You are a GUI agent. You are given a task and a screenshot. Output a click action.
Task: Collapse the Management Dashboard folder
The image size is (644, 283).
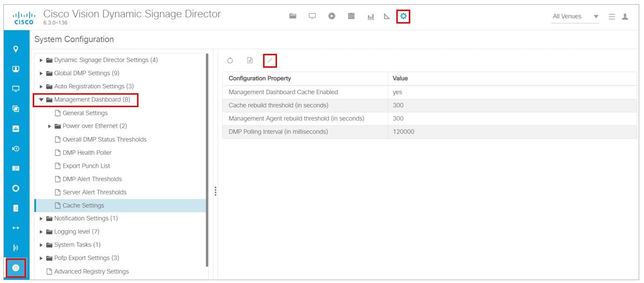(x=41, y=100)
